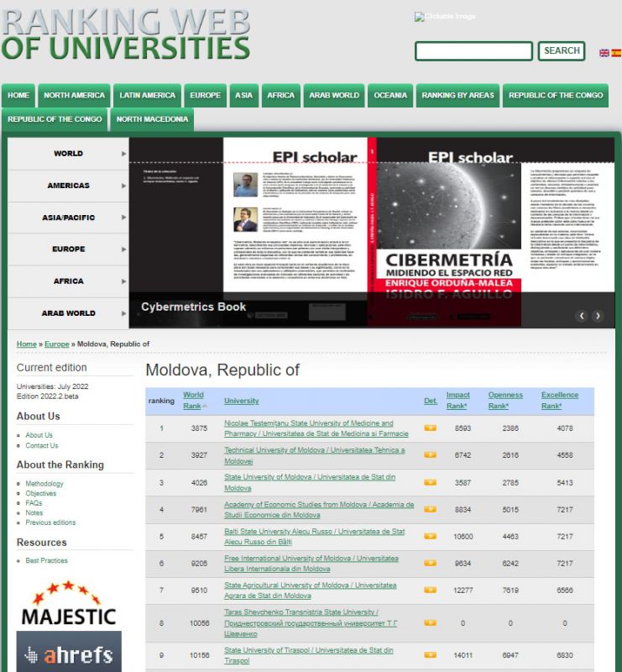Expand the WORLD side menu item
The height and width of the screenshot is (672, 622).
(69, 154)
